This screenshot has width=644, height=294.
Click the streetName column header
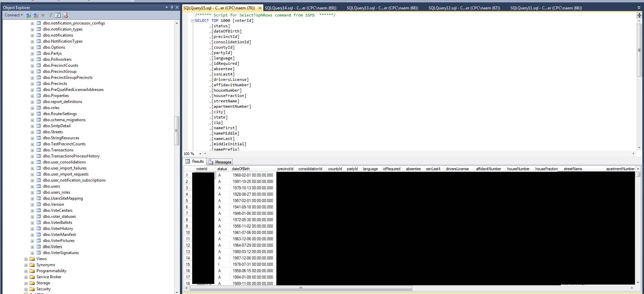click(583, 169)
